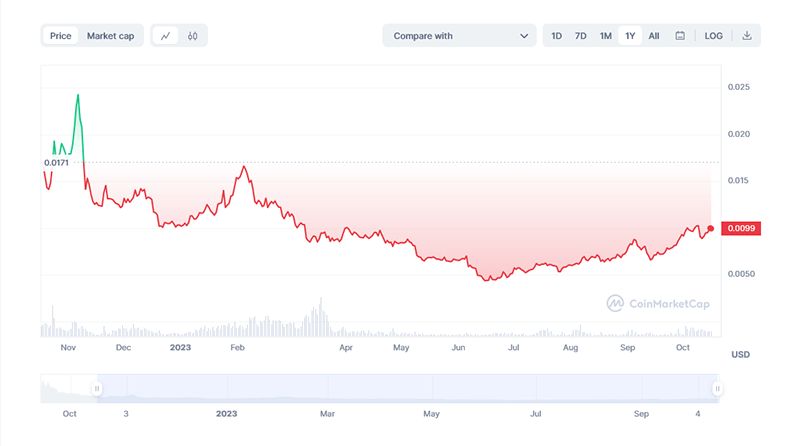Grab the left range slider handle

[97, 389]
